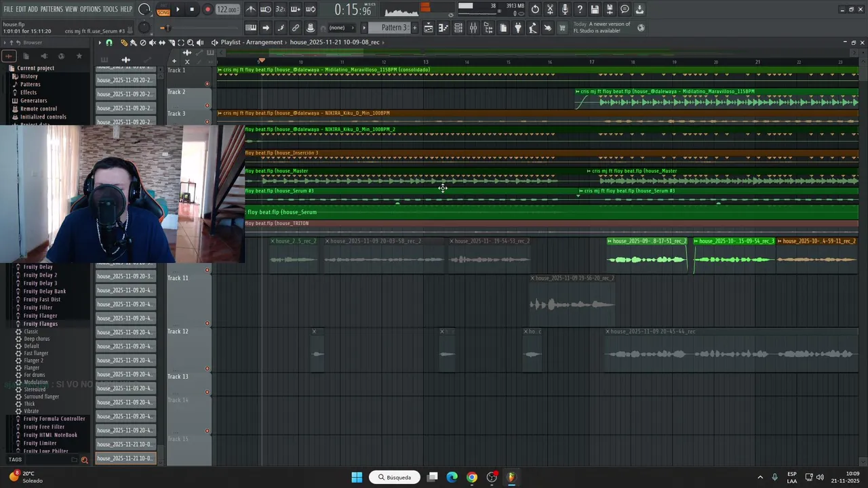
Task: Open project info chat bubble icon
Action: 625,9
